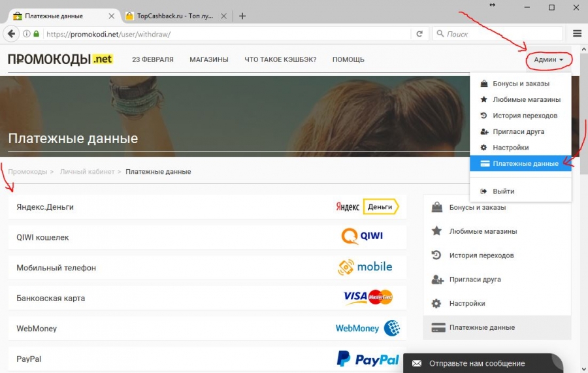Focus the Поиск browser search field
The width and height of the screenshot is (588, 373).
coord(498,34)
